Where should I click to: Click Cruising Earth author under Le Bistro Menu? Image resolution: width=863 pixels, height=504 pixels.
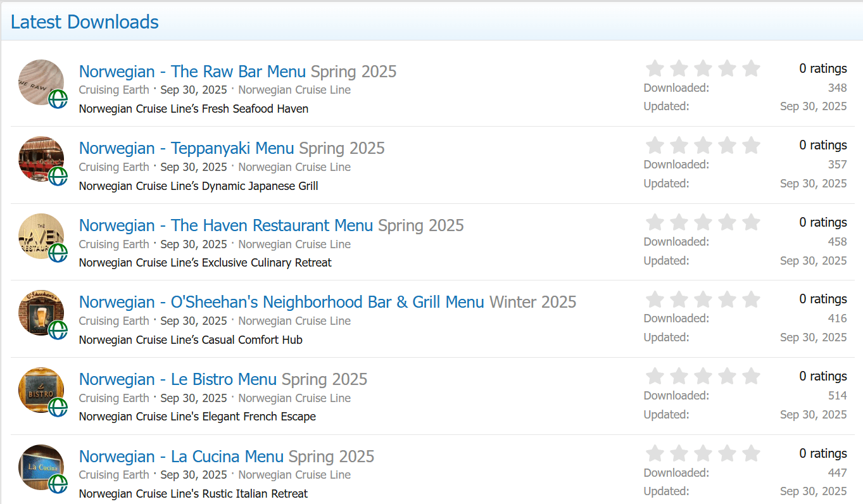(x=114, y=398)
